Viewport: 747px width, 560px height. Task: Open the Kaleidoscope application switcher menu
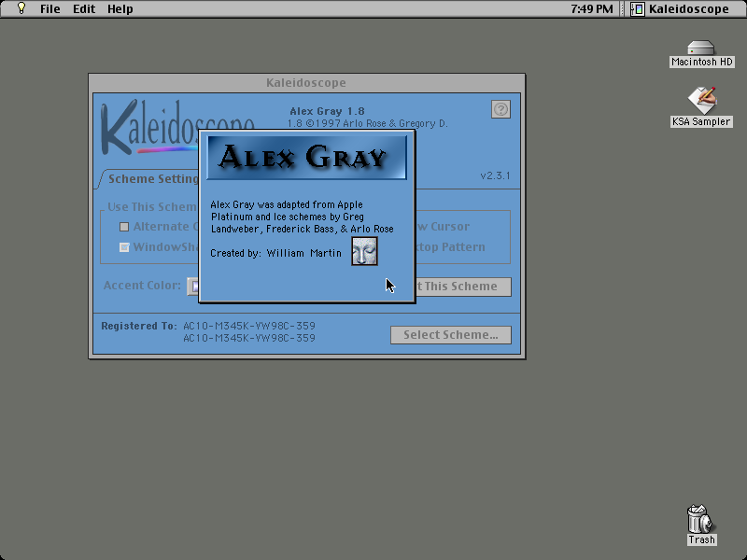(x=680, y=9)
